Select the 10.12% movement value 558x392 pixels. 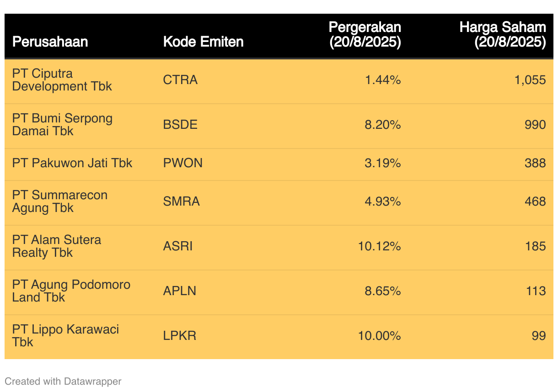[379, 246]
